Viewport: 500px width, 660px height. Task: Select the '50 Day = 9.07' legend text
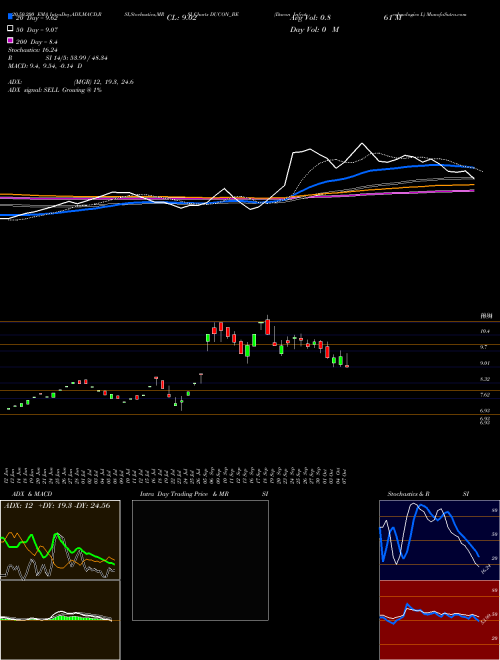[x=37, y=30]
